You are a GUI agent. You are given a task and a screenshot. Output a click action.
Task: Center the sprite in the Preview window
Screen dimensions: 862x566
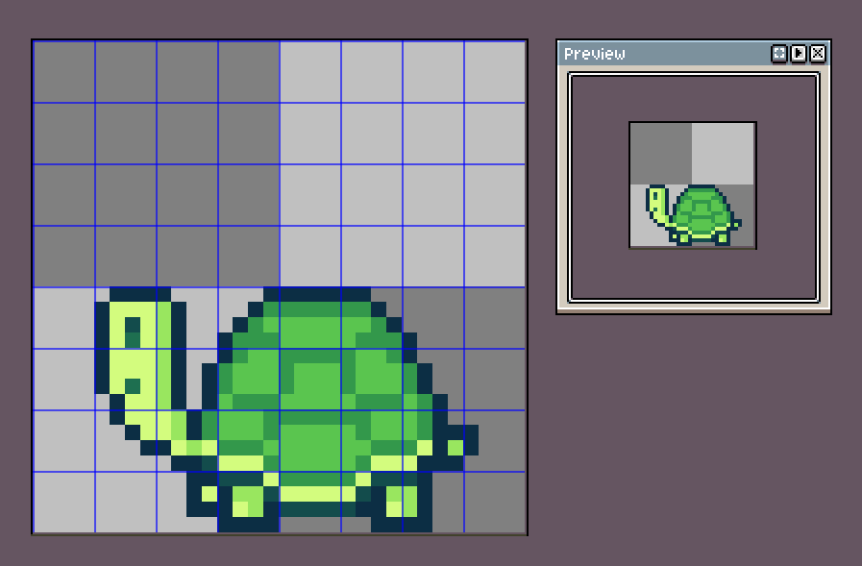[779, 53]
